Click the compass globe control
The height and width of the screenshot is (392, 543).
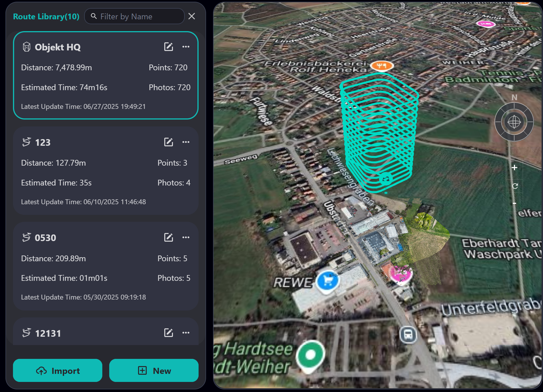click(514, 122)
